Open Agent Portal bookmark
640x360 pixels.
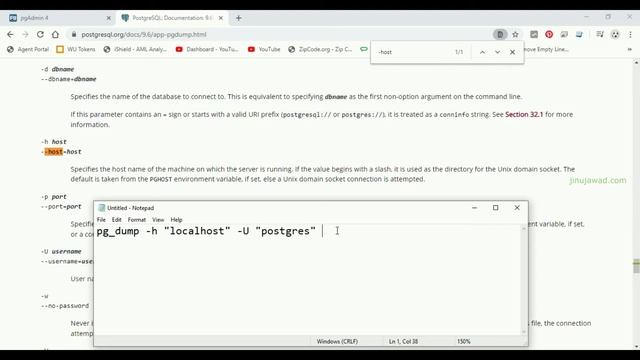[28, 49]
